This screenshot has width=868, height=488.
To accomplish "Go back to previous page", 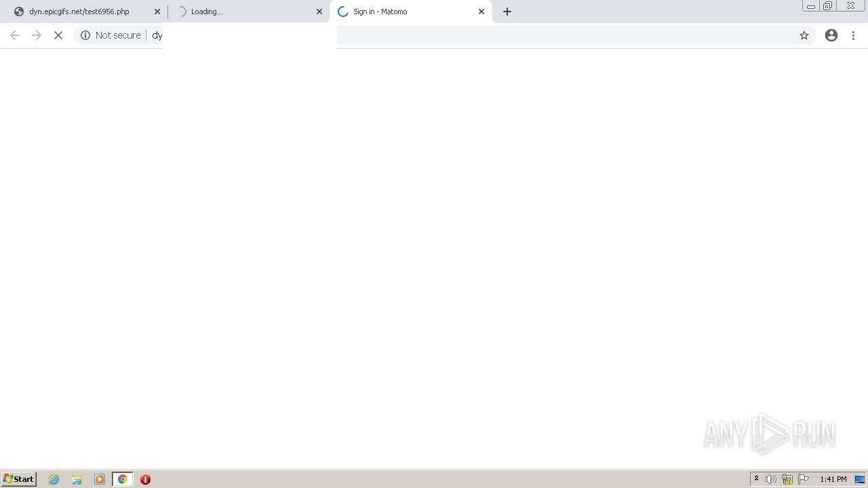I will pos(15,35).
